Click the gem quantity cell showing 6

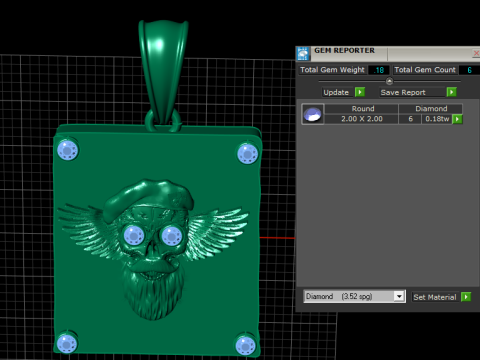[411, 119]
